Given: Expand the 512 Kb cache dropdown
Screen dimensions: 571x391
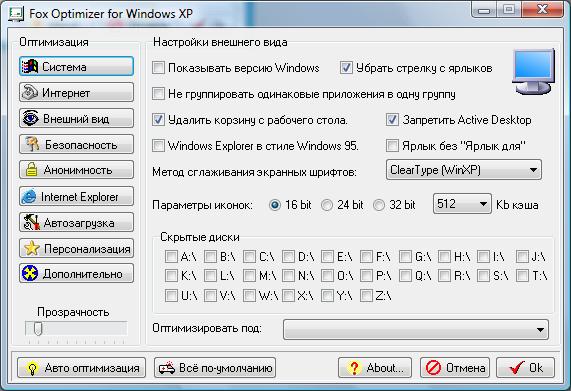Looking at the screenshot, I should [462, 204].
